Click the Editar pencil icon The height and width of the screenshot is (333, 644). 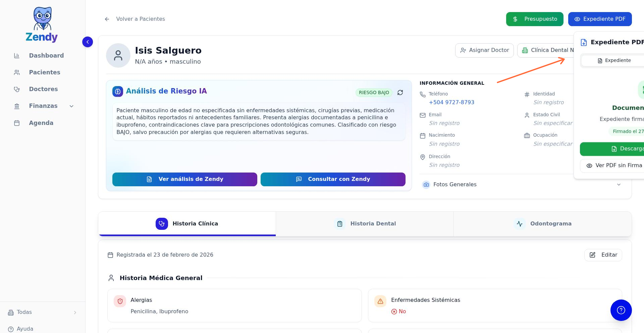[x=592, y=255]
